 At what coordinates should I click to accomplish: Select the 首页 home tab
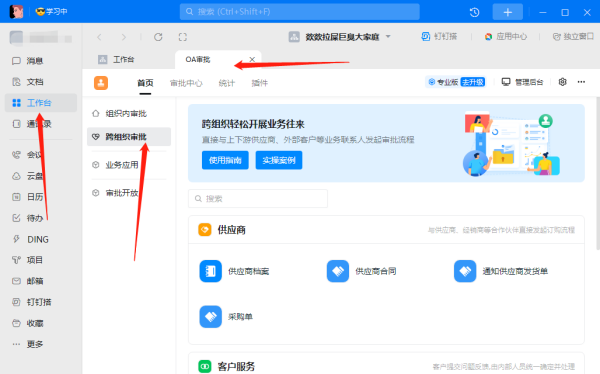[x=145, y=83]
